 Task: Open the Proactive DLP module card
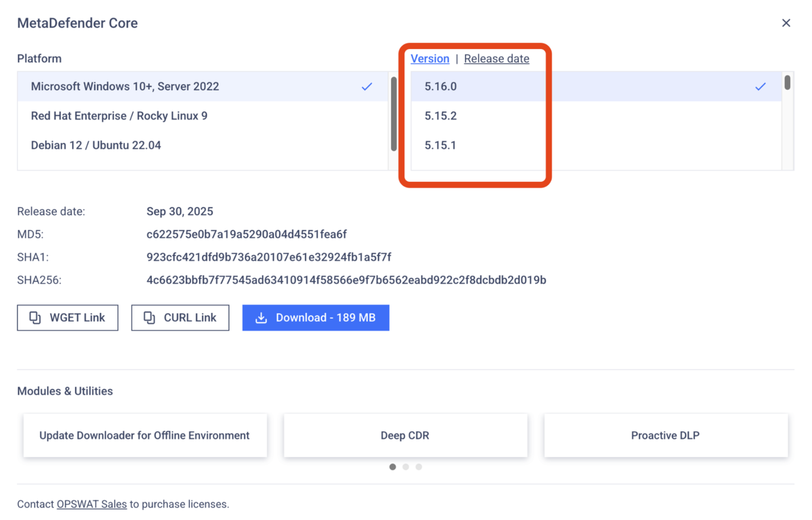pyautogui.click(x=665, y=436)
